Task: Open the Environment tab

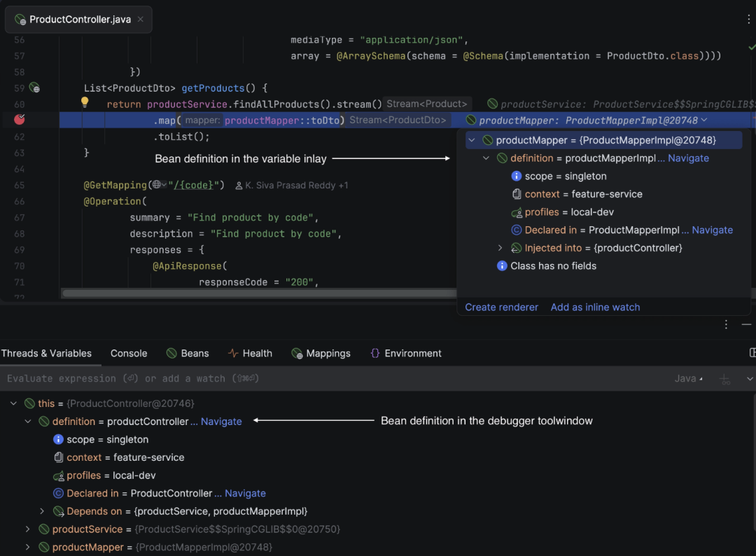Action: click(x=412, y=353)
